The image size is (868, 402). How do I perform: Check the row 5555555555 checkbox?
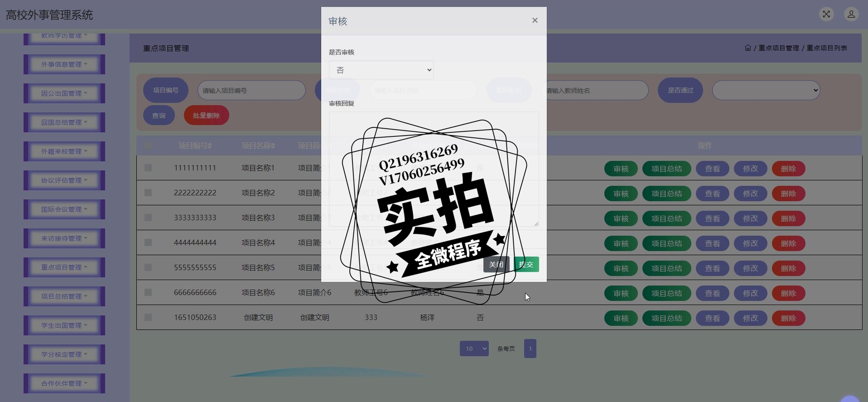(148, 267)
